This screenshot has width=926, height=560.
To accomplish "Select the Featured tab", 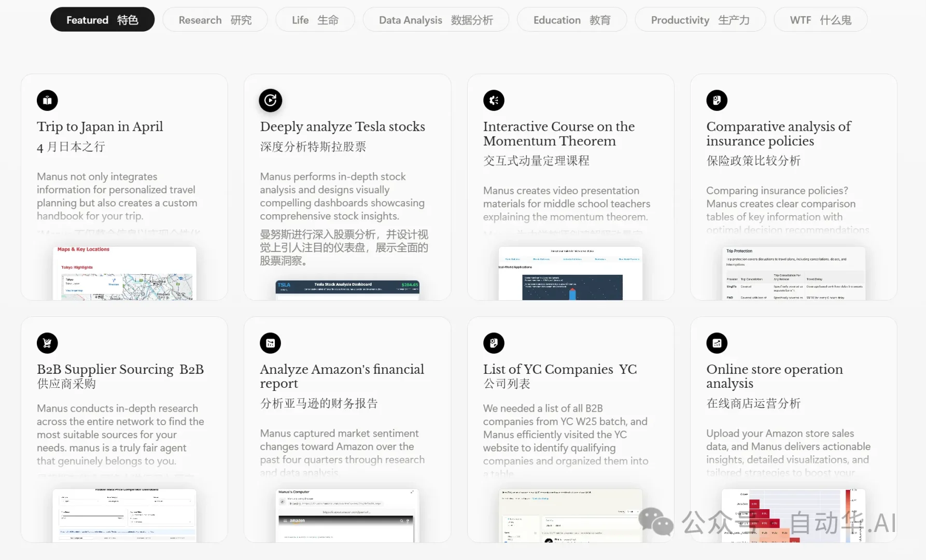I will pos(102,20).
